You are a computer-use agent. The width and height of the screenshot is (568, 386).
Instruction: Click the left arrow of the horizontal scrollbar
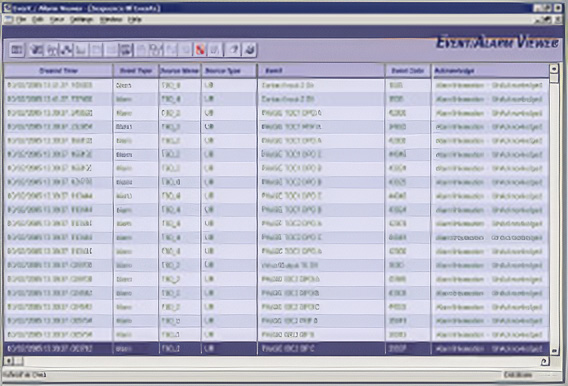click(9, 361)
